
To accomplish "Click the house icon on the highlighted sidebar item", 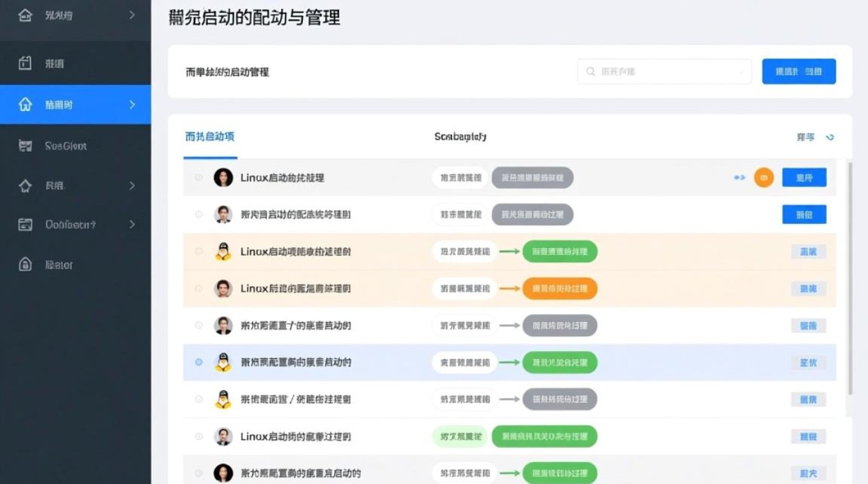I will [x=24, y=105].
